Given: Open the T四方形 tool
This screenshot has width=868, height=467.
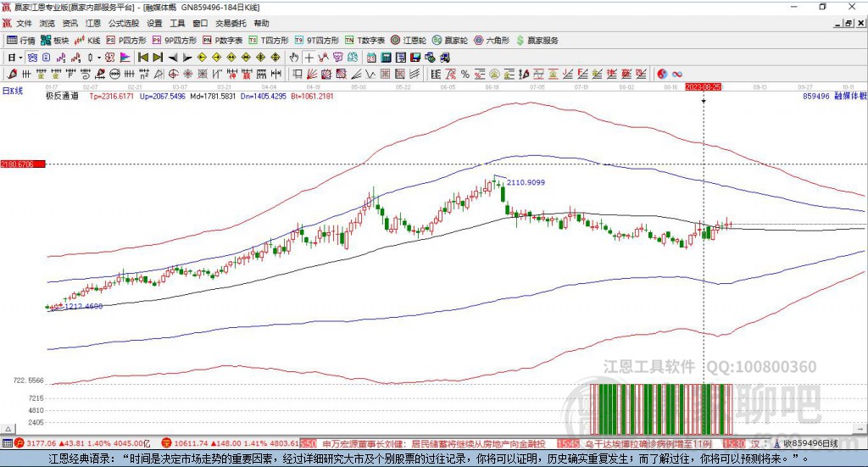Looking at the screenshot, I should (x=269, y=41).
